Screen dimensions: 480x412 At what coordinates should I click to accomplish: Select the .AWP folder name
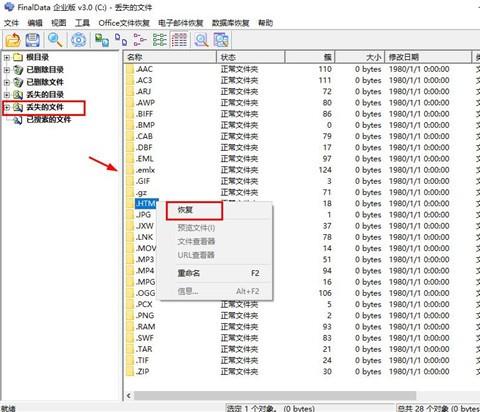pos(145,103)
